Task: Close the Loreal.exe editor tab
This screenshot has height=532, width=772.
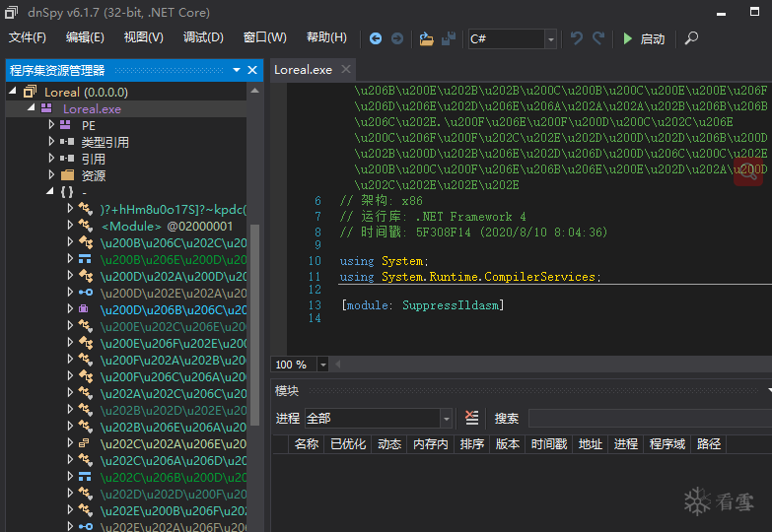Action: pyautogui.click(x=346, y=69)
